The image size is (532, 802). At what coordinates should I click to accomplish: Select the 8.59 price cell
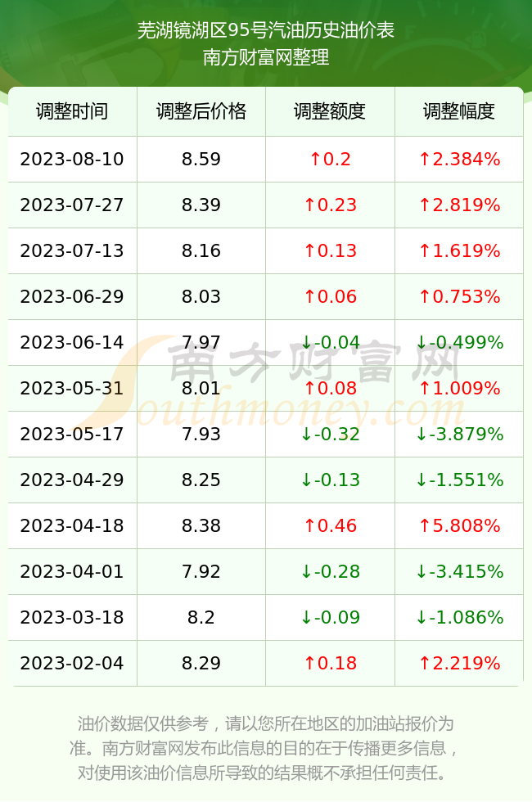click(201, 159)
